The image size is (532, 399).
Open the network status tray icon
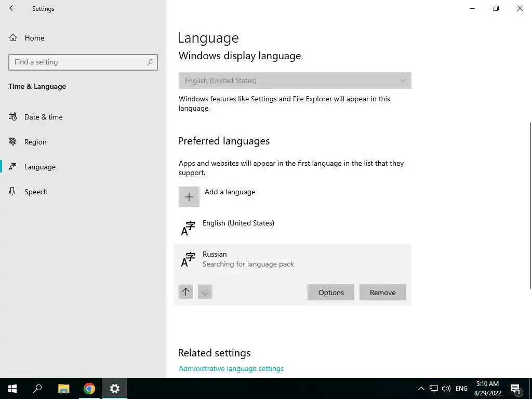(434, 389)
